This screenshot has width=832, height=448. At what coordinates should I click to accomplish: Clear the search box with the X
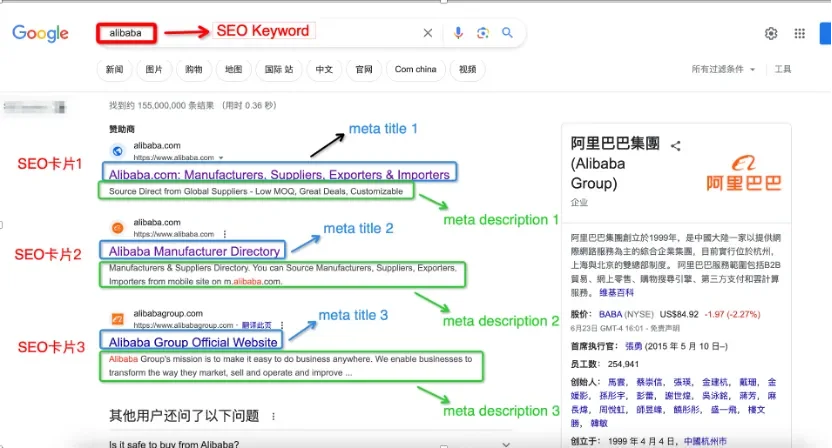(x=428, y=33)
